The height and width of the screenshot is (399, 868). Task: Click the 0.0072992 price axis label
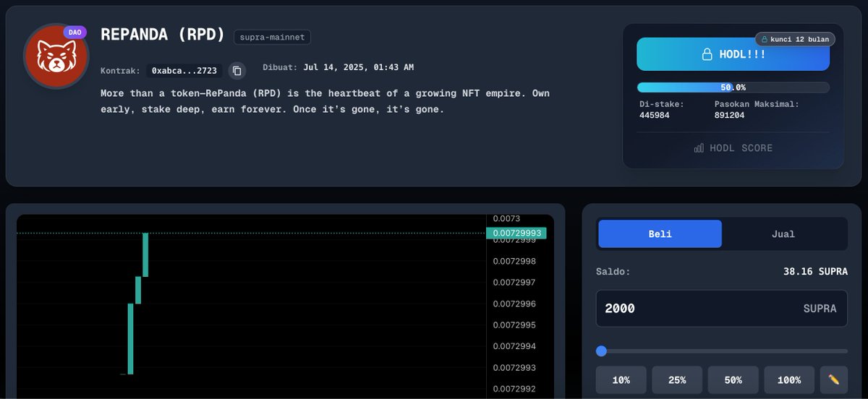coord(514,389)
